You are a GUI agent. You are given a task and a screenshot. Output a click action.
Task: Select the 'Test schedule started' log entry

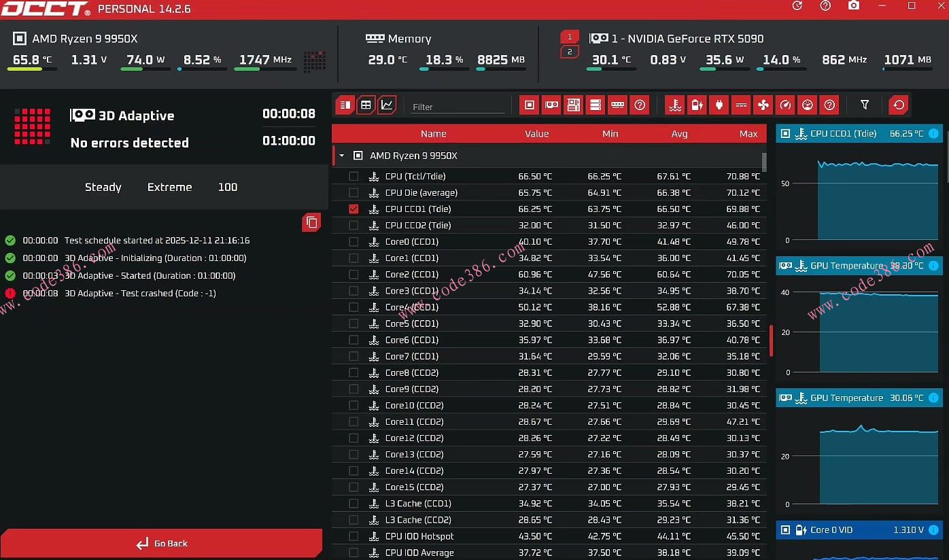click(x=157, y=241)
